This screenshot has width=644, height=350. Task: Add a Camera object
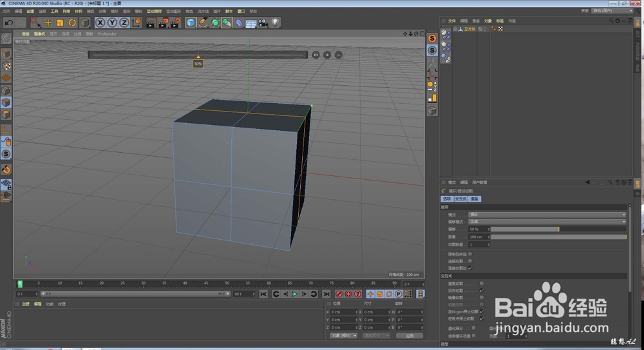(263, 23)
